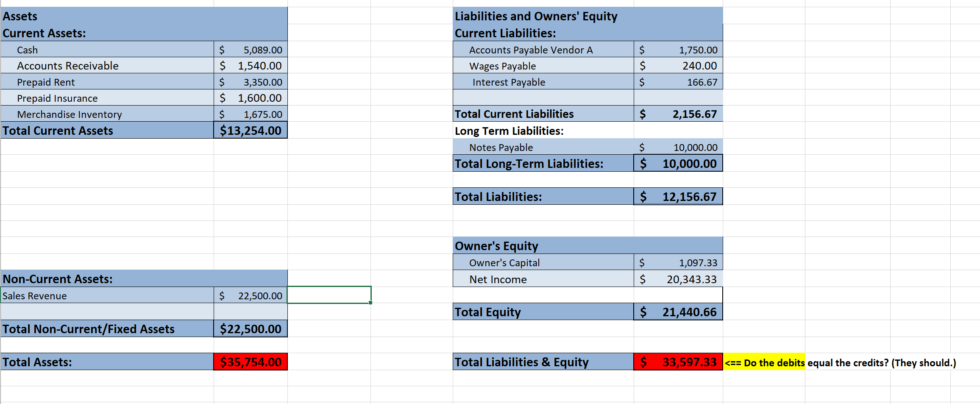Click red Total Liabilities & Equity value 33,597.33

[678, 362]
